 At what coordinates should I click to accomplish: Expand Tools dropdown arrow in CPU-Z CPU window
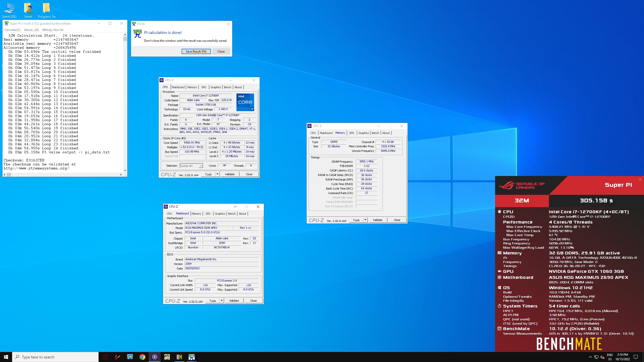(x=217, y=174)
